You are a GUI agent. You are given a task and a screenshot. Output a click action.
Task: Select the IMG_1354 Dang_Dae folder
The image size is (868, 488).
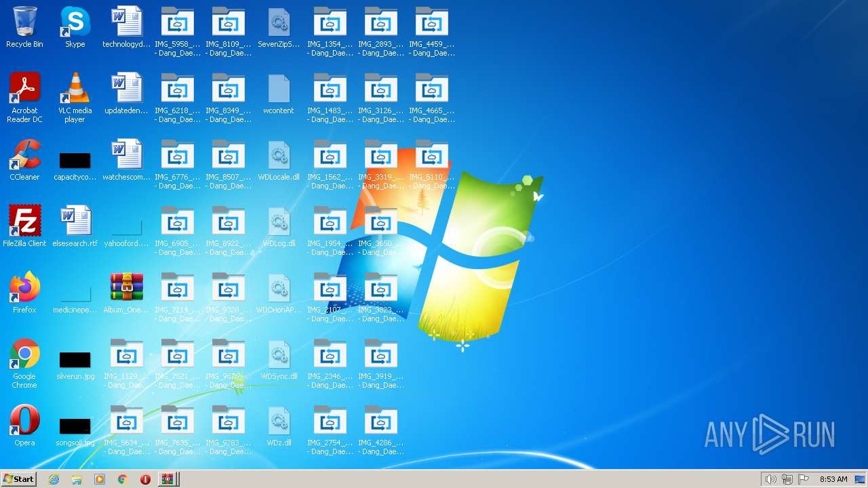(x=330, y=31)
